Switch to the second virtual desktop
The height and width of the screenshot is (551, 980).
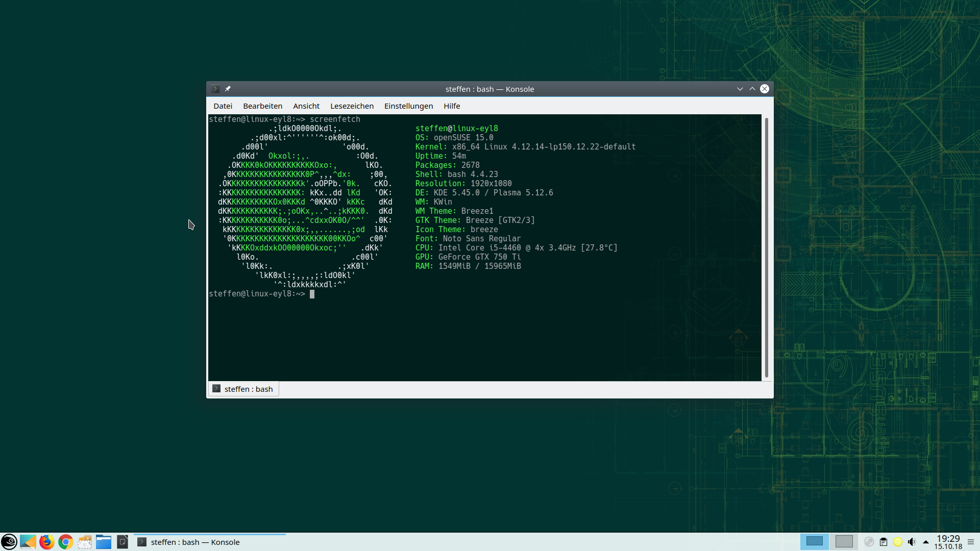844,541
